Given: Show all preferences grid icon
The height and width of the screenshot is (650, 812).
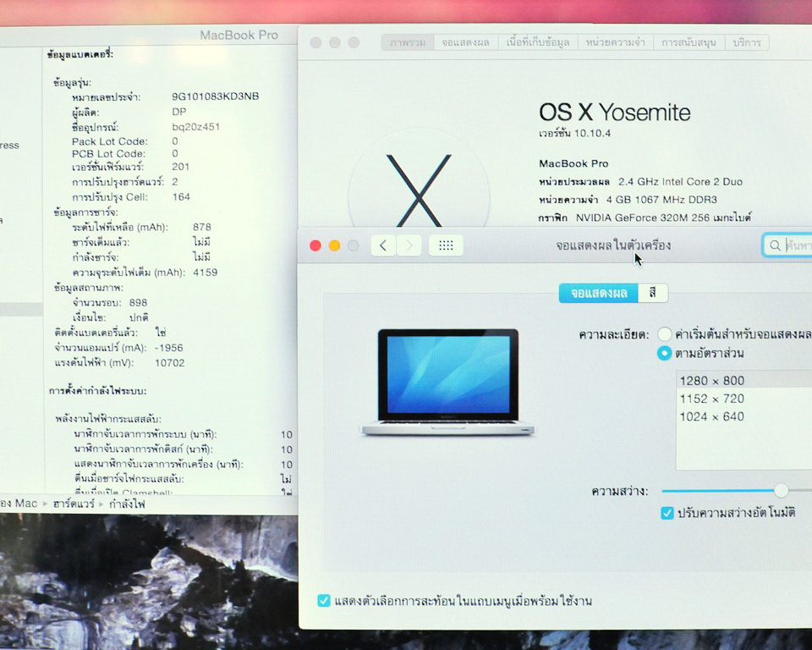Looking at the screenshot, I should pyautogui.click(x=446, y=245).
